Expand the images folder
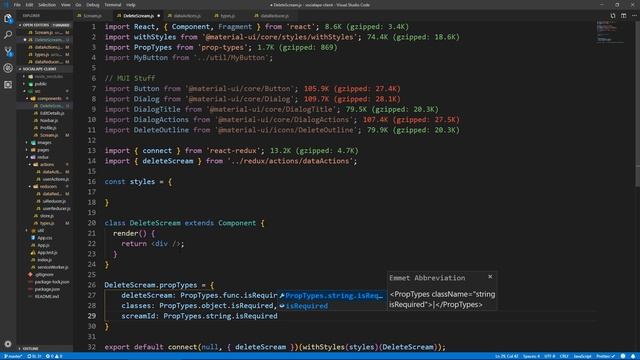 coord(44,142)
